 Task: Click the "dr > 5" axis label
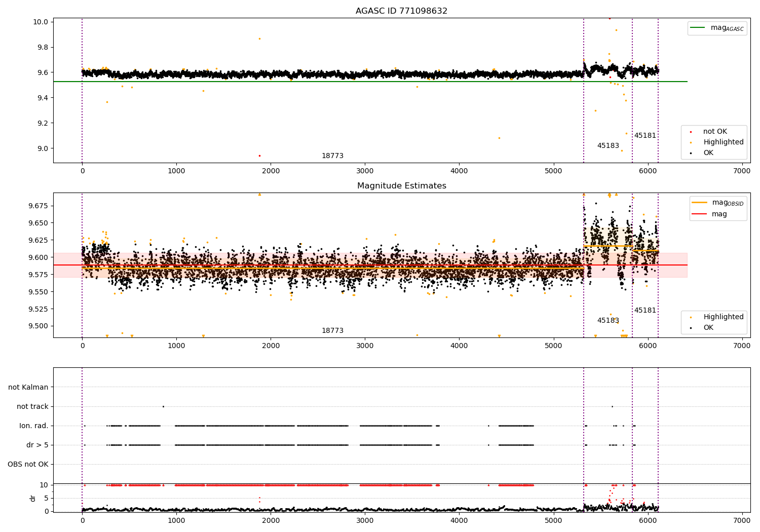tap(37, 445)
